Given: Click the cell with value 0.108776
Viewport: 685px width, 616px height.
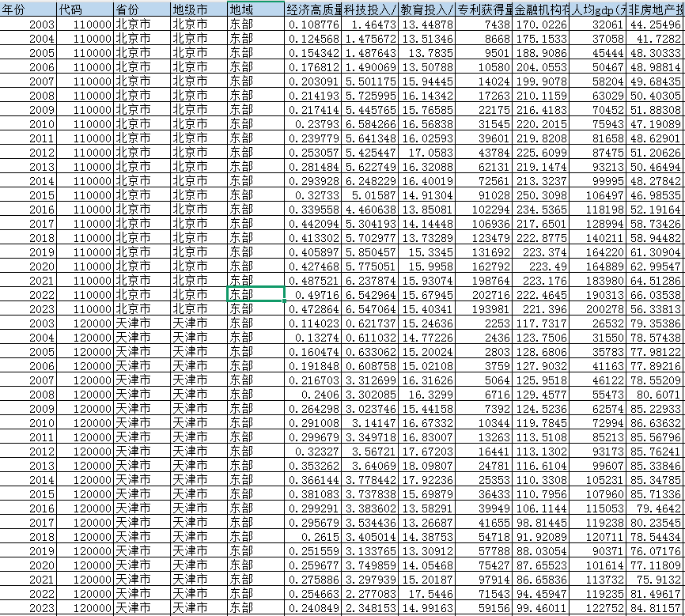Looking at the screenshot, I should click(x=313, y=25).
